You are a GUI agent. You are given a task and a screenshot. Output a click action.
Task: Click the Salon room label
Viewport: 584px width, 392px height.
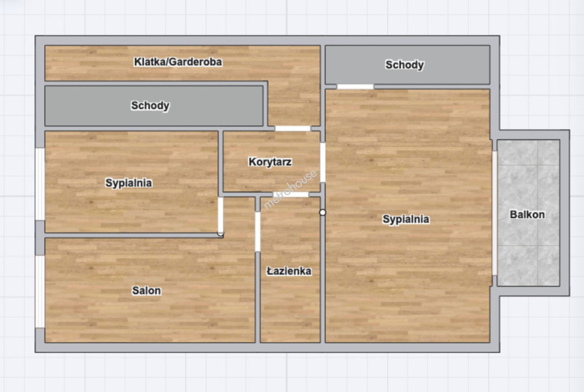click(146, 290)
